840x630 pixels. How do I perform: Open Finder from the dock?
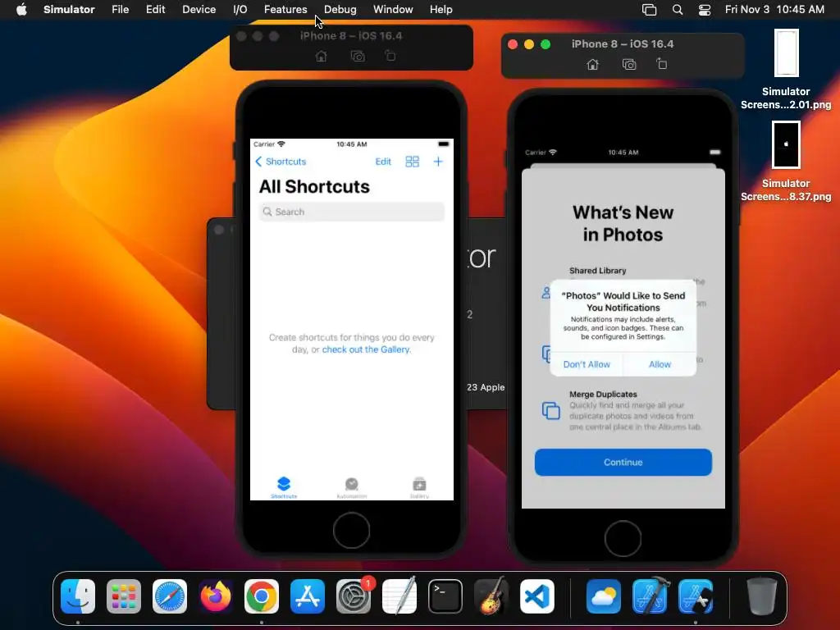pos(78,596)
